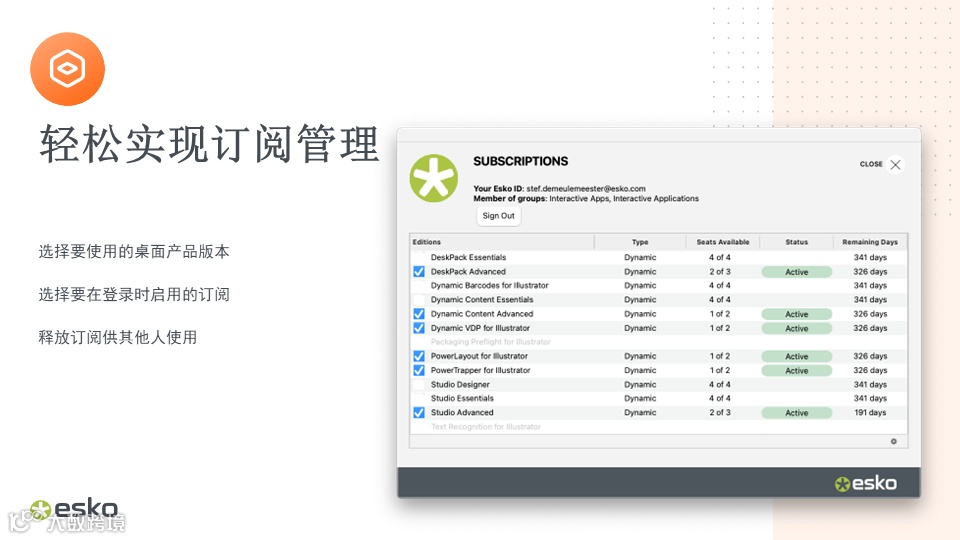The image size is (960, 540).
Task: Open the gear settings icon below the table
Action: point(893,441)
